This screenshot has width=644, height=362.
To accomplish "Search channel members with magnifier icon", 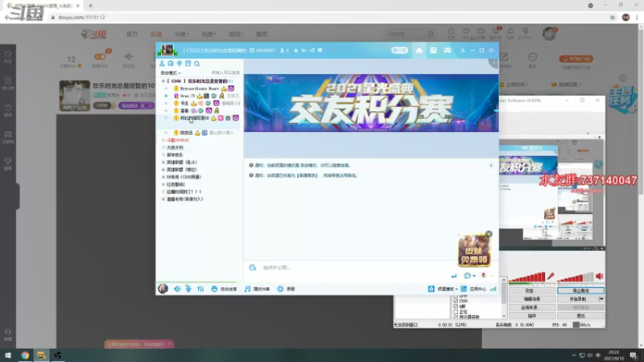I will point(196,64).
